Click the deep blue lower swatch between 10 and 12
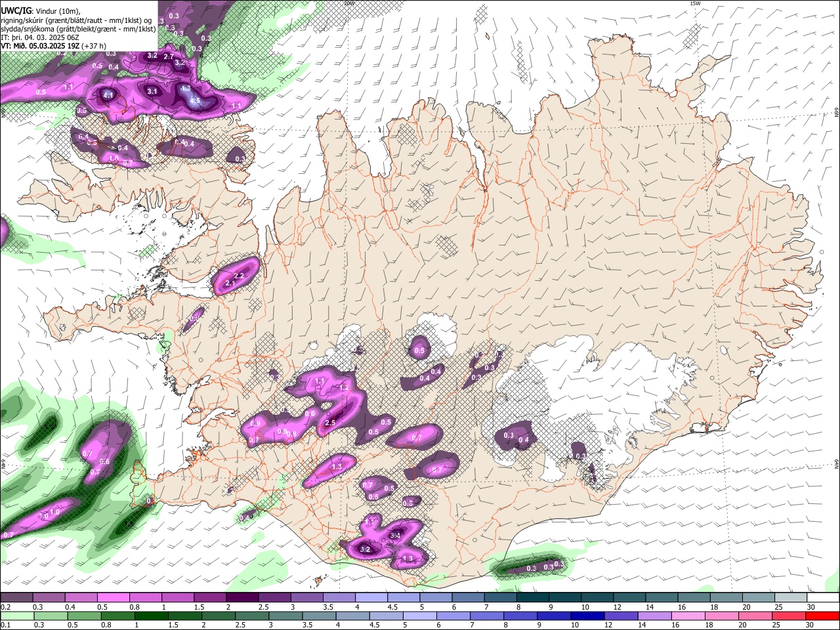This screenshot has width=840, height=630. coord(587,616)
